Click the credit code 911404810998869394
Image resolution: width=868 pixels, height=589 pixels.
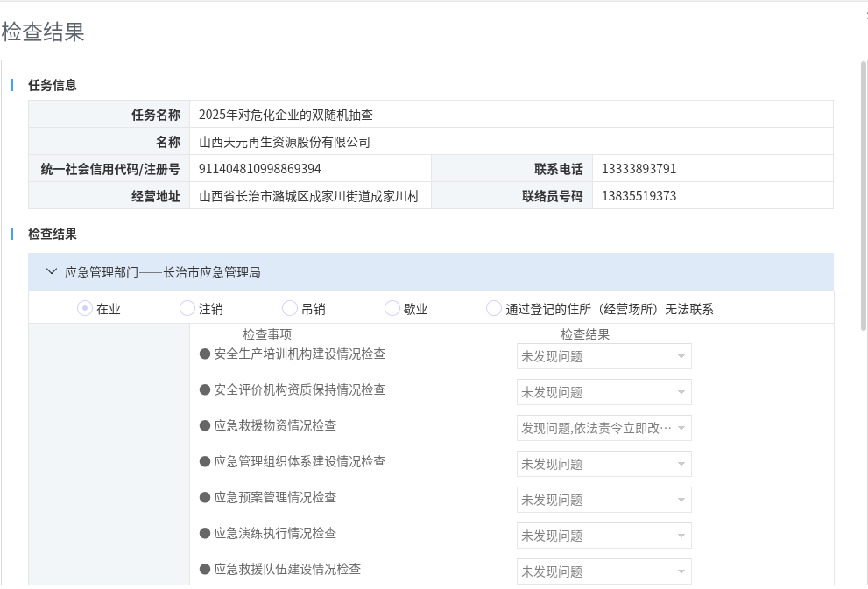tap(260, 169)
